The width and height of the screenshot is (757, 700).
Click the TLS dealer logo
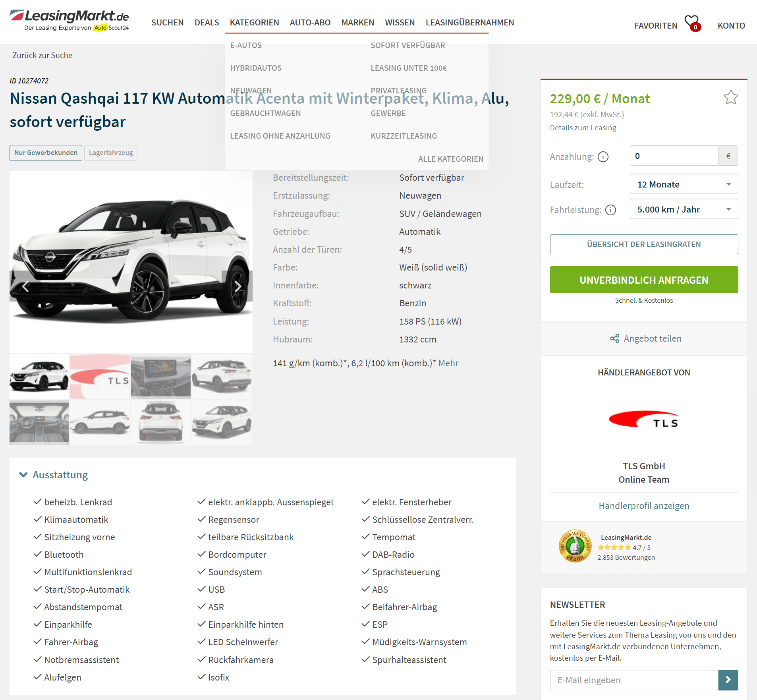pos(644,420)
